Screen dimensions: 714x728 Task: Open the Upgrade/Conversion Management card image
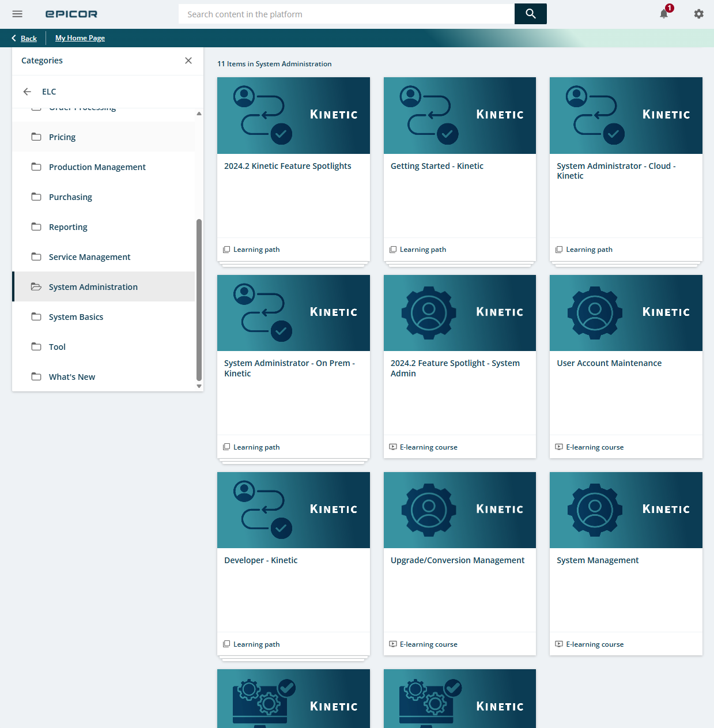click(460, 510)
